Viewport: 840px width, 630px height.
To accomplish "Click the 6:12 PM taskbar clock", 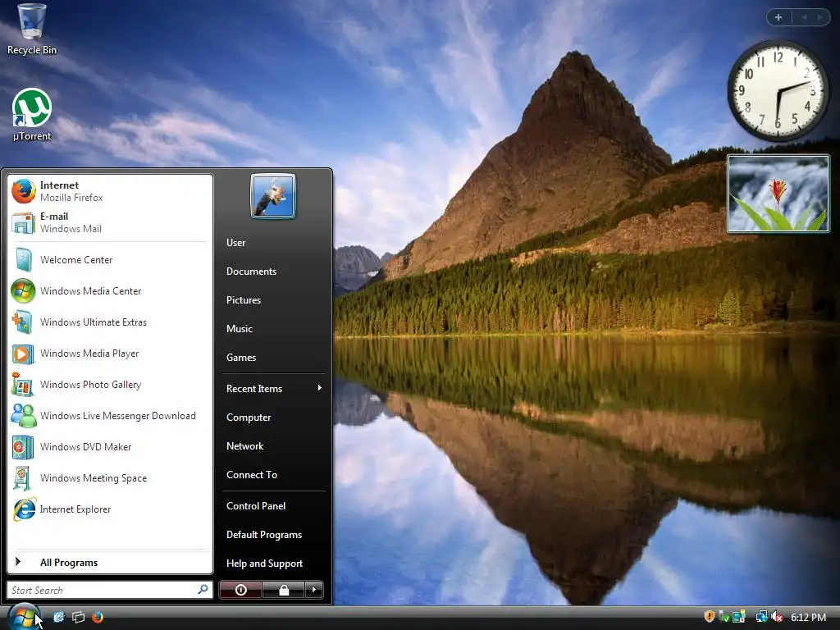I will tap(808, 617).
